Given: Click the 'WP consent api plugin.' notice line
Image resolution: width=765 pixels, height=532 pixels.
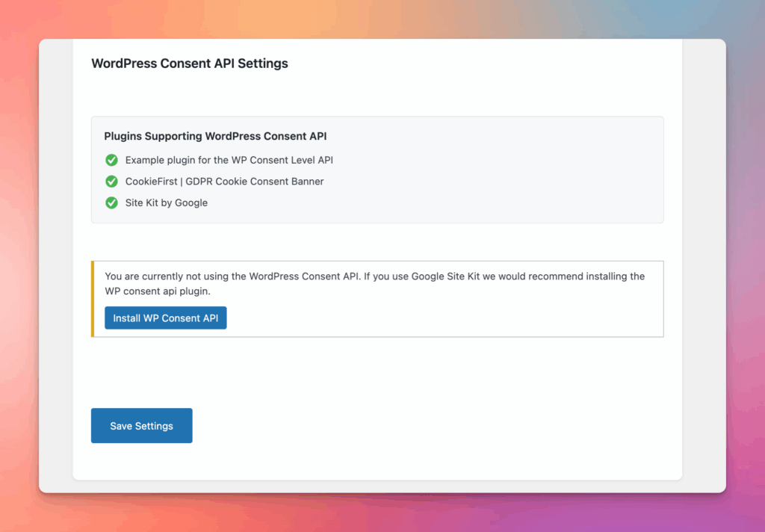Looking at the screenshot, I should (158, 291).
